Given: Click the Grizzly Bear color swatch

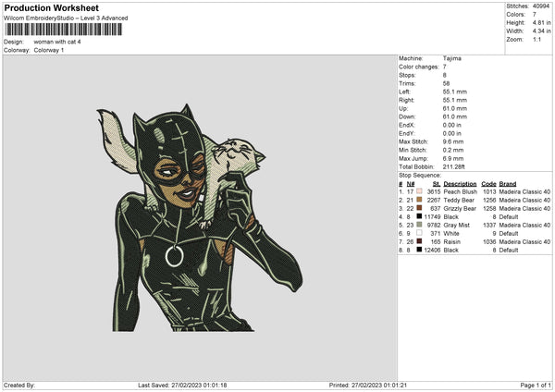Looking at the screenshot, I should pyautogui.click(x=419, y=208).
